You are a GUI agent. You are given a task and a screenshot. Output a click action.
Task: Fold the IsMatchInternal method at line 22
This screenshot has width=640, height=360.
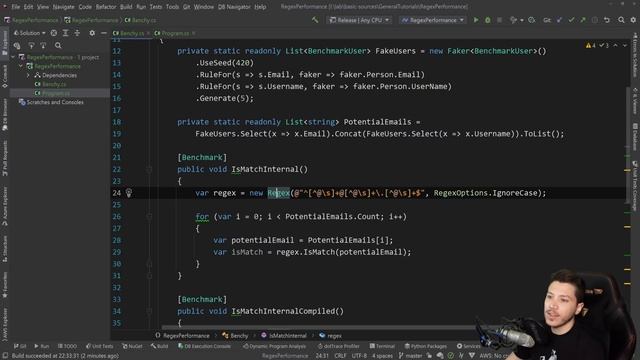point(149,169)
